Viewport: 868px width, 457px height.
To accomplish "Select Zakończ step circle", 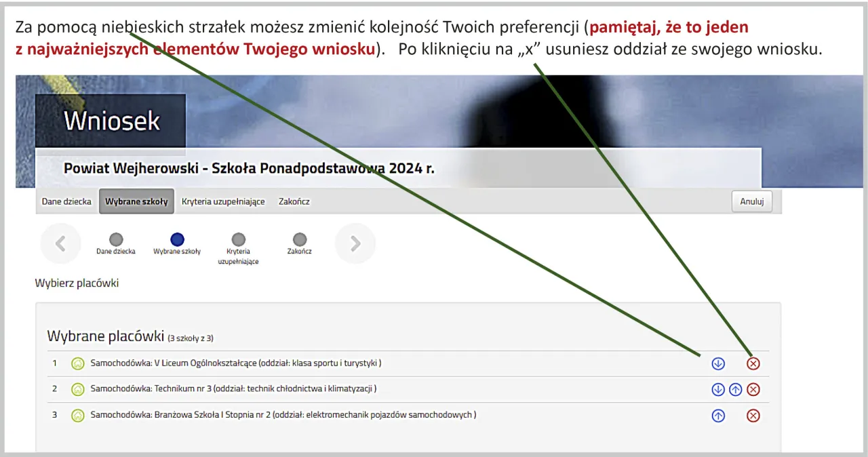I will pos(299,239).
